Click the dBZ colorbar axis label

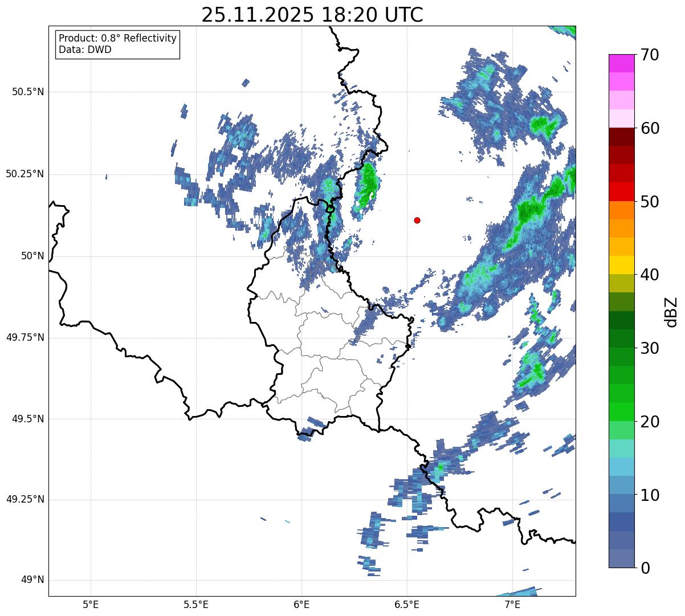point(671,312)
